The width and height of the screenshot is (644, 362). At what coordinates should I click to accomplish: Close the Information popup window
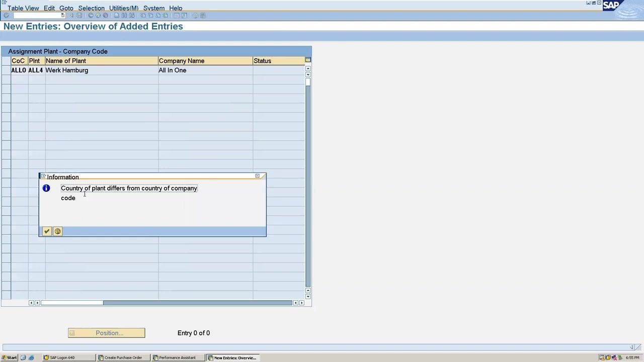[x=257, y=176]
